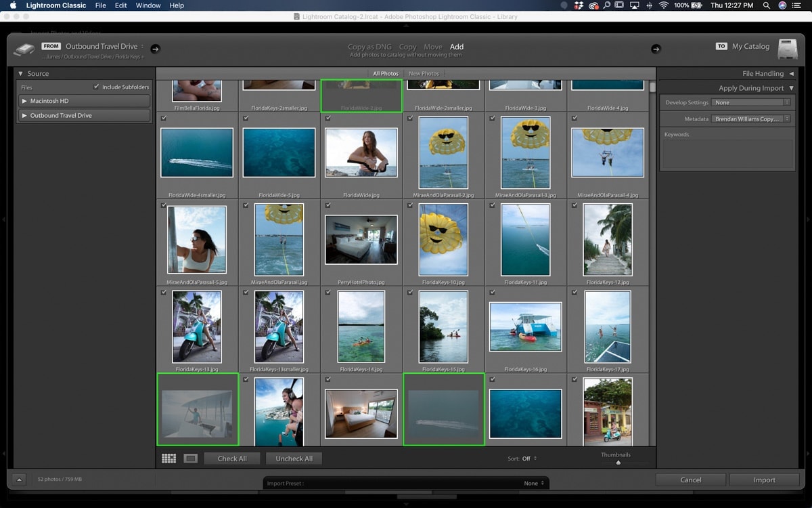Screen dimensions: 812x508
Task: Toggle Include Subfolders checkbox
Action: pos(96,87)
